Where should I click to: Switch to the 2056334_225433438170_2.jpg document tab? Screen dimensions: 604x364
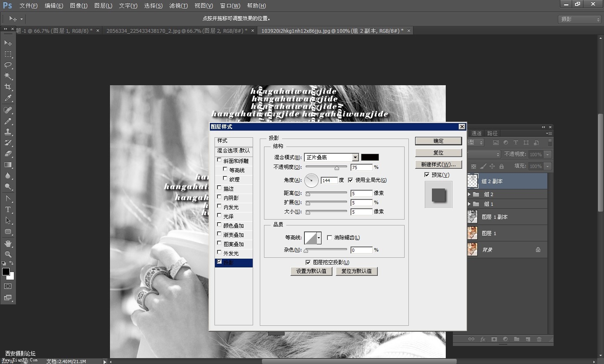click(176, 31)
